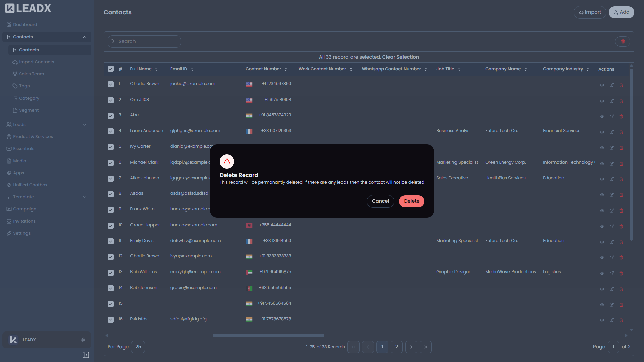
Task: Delete Bob Williams row with trash icon
Action: point(622,273)
